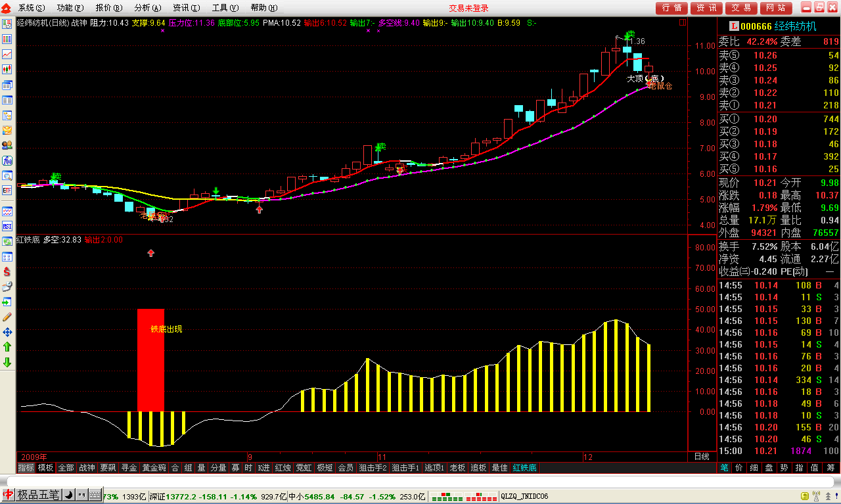Select the 黄金碗 indicator tab
The image size is (841, 504).
[154, 468]
